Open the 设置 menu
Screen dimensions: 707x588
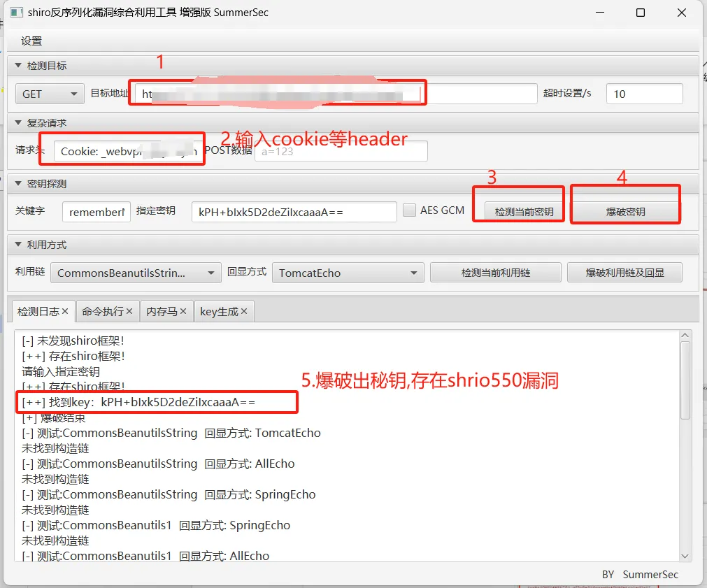(31, 41)
